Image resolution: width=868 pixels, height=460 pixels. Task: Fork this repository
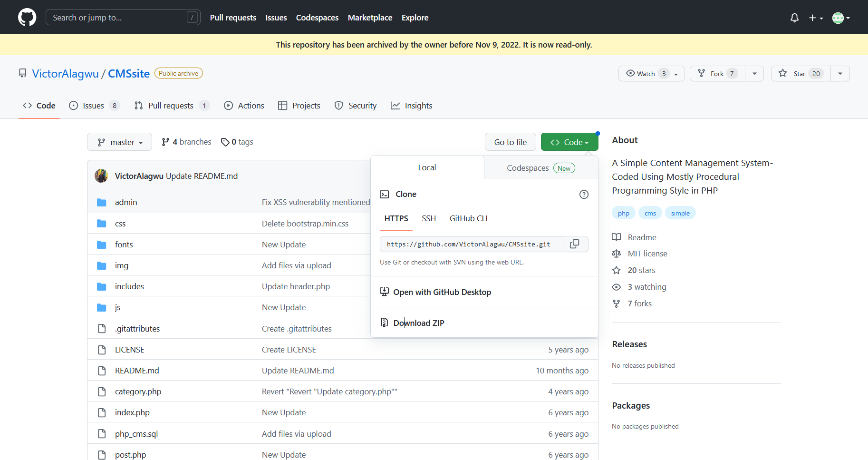[x=717, y=74]
